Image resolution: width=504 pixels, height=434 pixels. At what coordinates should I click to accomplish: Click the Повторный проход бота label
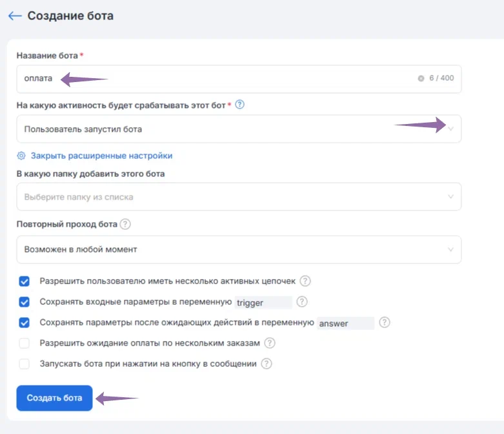pyautogui.click(x=67, y=224)
